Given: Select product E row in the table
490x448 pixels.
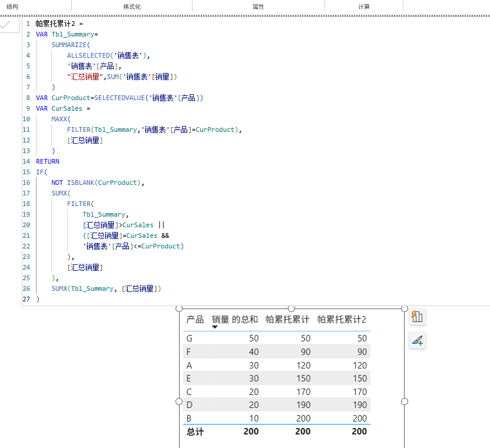Looking at the screenshot, I should pos(277,379).
